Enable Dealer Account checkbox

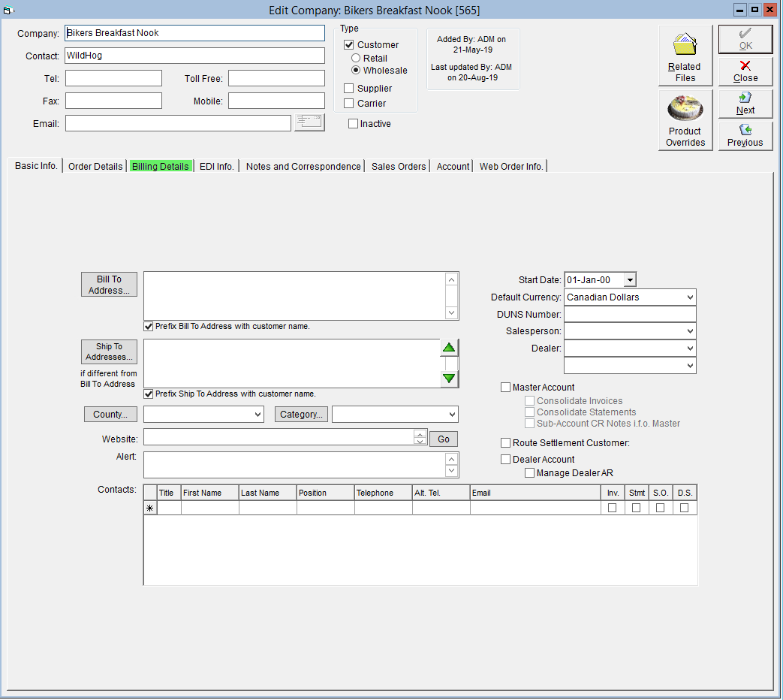[x=505, y=459]
